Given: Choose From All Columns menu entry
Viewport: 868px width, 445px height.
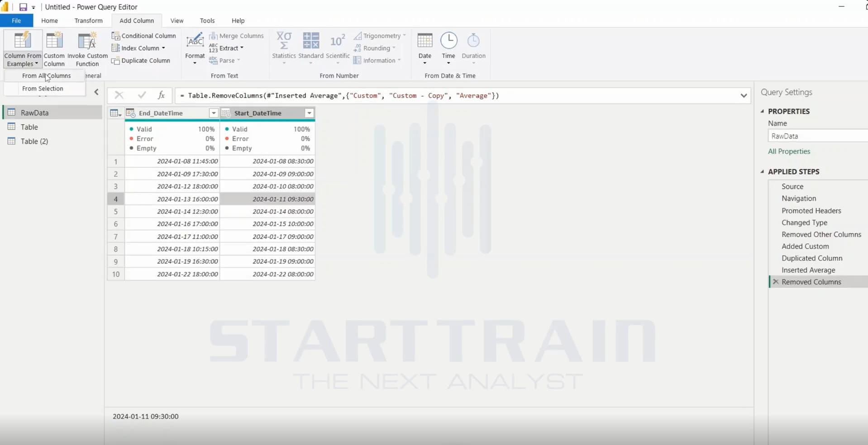Looking at the screenshot, I should pyautogui.click(x=46, y=76).
